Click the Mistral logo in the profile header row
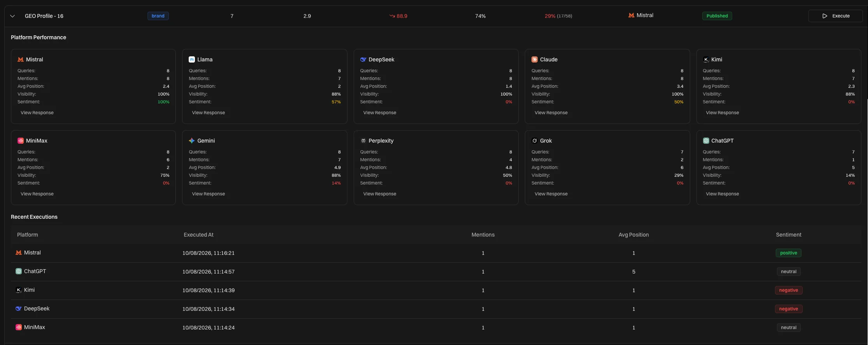 coord(631,15)
